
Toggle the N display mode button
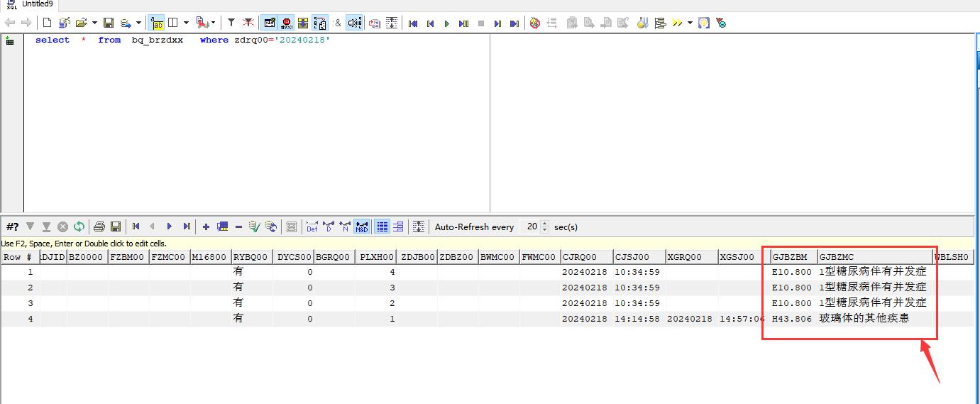tap(345, 226)
